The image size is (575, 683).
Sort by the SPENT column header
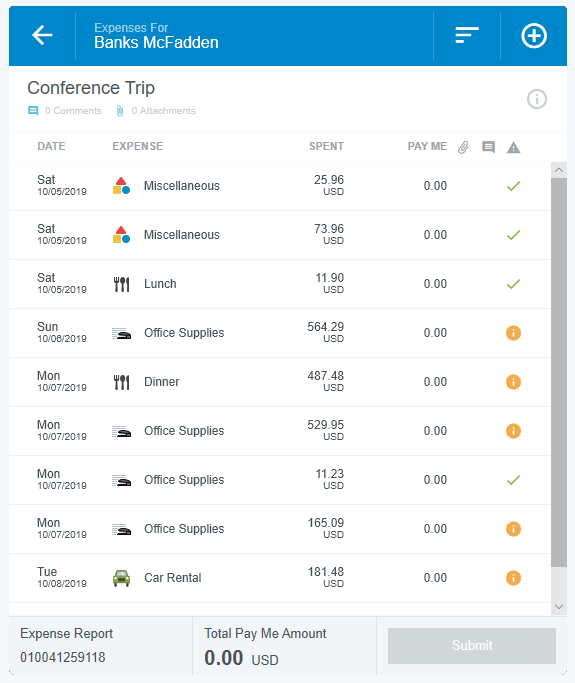tap(326, 146)
